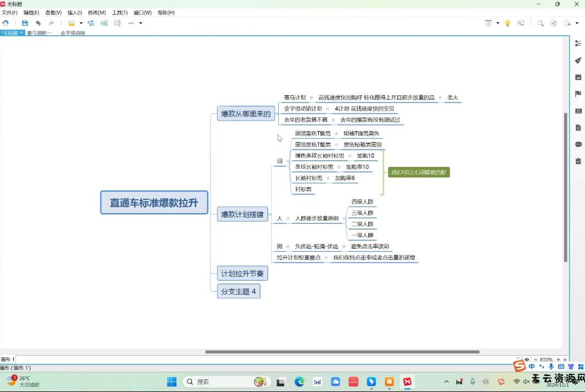
Task: Open the Outline panel in right sidebar
Action: point(578,43)
